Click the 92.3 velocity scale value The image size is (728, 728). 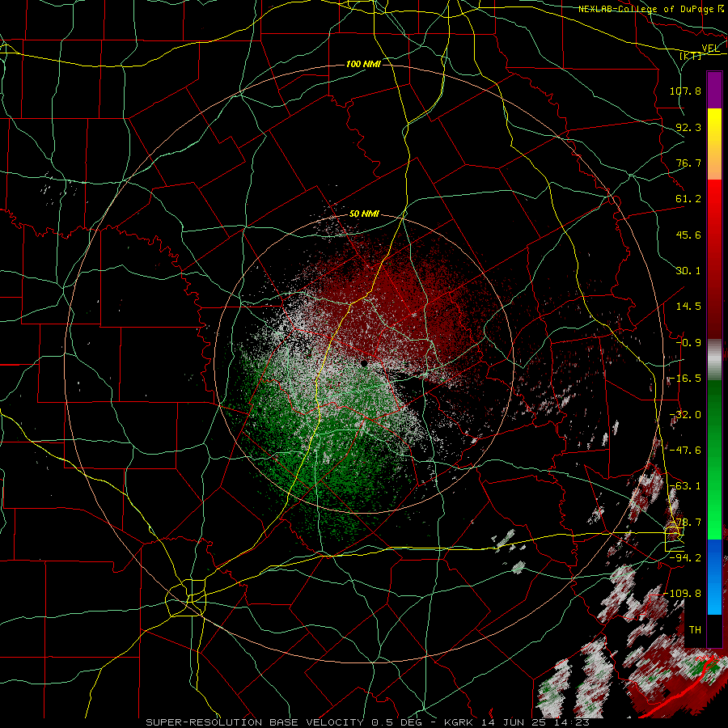click(688, 127)
